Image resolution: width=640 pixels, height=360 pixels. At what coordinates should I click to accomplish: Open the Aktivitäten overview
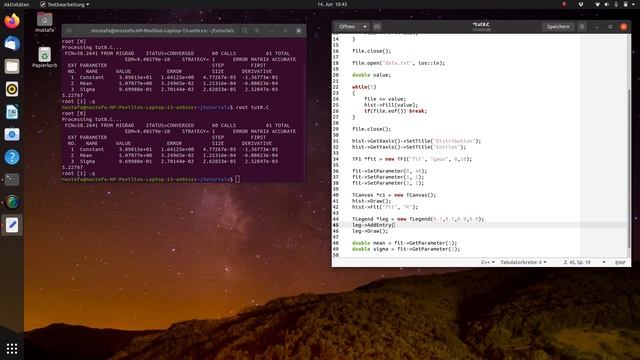(16, 4)
